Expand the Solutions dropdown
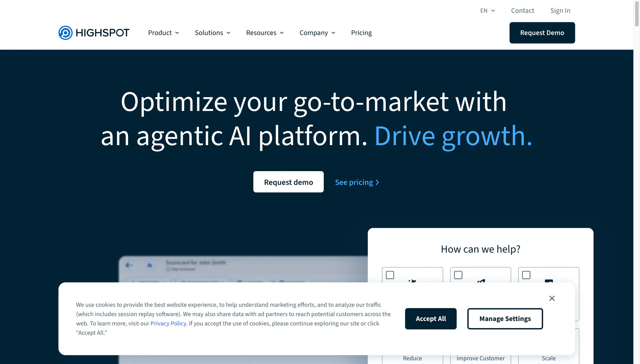This screenshot has height=364, width=640. [212, 33]
